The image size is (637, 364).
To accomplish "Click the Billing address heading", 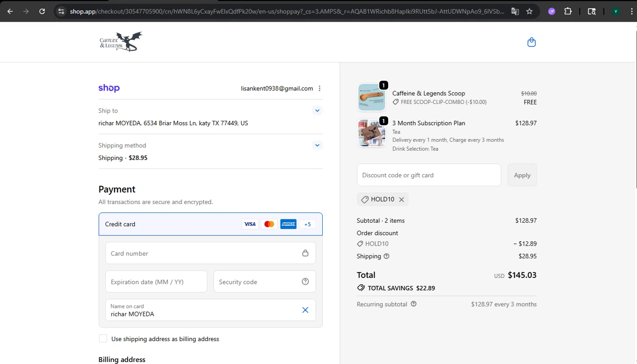I will [x=122, y=359].
